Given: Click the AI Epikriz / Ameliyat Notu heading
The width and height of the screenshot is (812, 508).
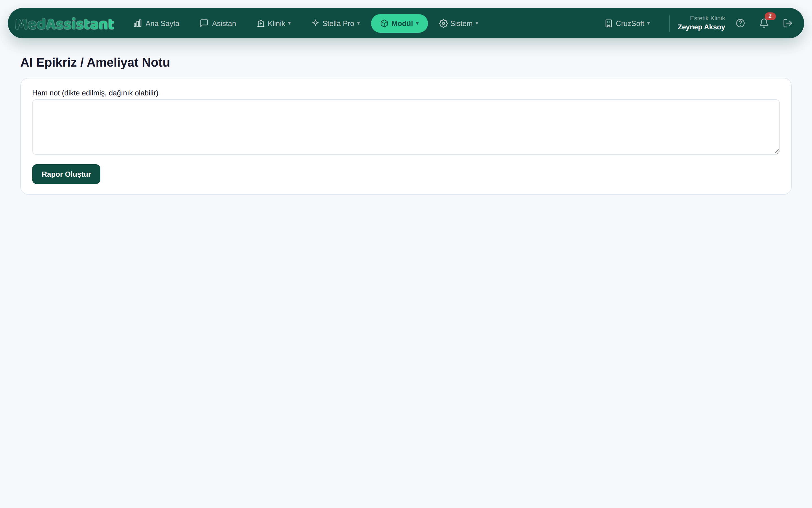Looking at the screenshot, I should coord(95,62).
